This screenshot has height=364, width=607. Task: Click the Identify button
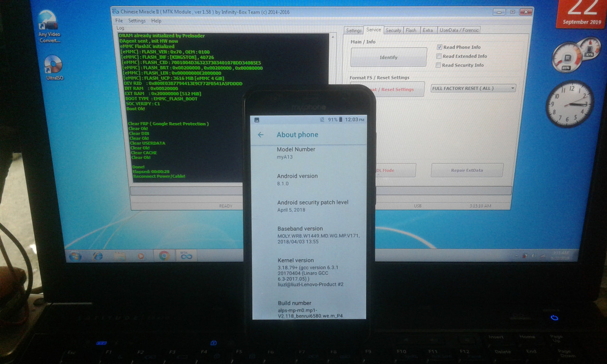coord(388,57)
